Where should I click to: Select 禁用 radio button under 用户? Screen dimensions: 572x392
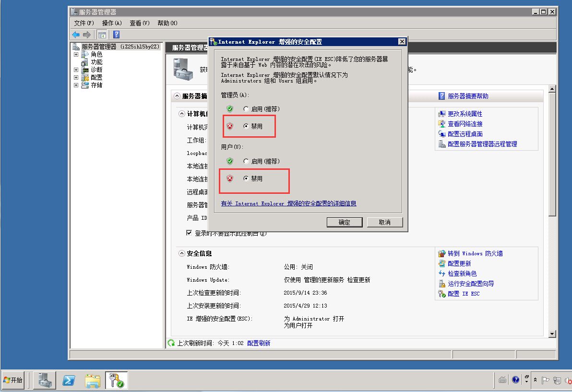click(246, 178)
